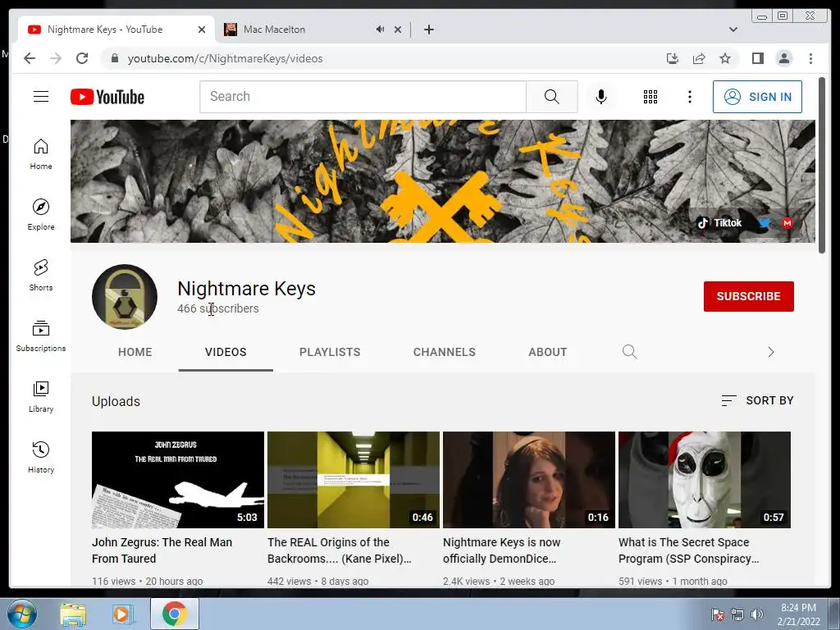Open the SORT BY dropdown
840x630 pixels.
pos(757,400)
